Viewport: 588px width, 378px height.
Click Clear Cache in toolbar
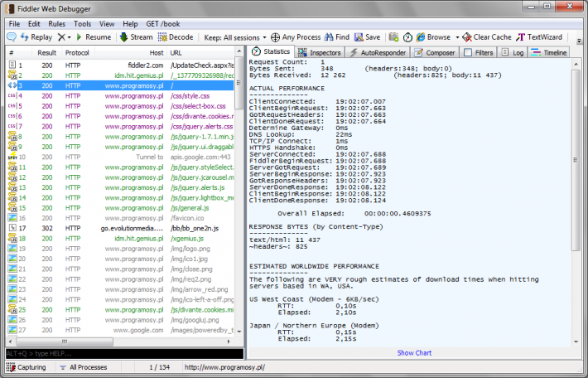click(487, 37)
